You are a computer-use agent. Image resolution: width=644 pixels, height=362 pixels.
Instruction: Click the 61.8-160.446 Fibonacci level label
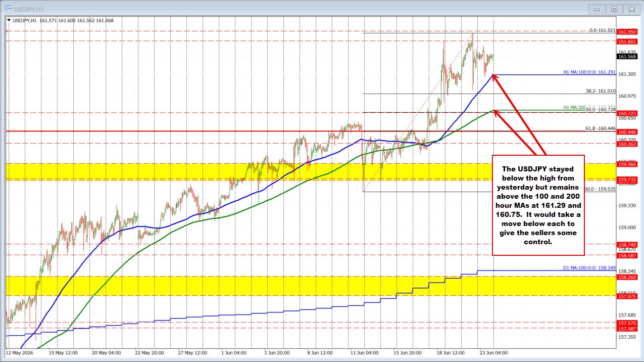click(600, 128)
